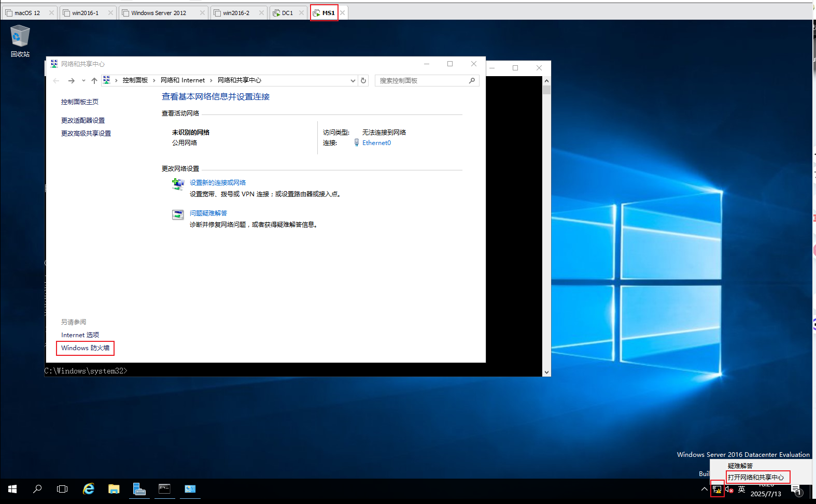The image size is (816, 504).
Task: Click the 2025/7/13 taskbar date
Action: tap(766, 494)
